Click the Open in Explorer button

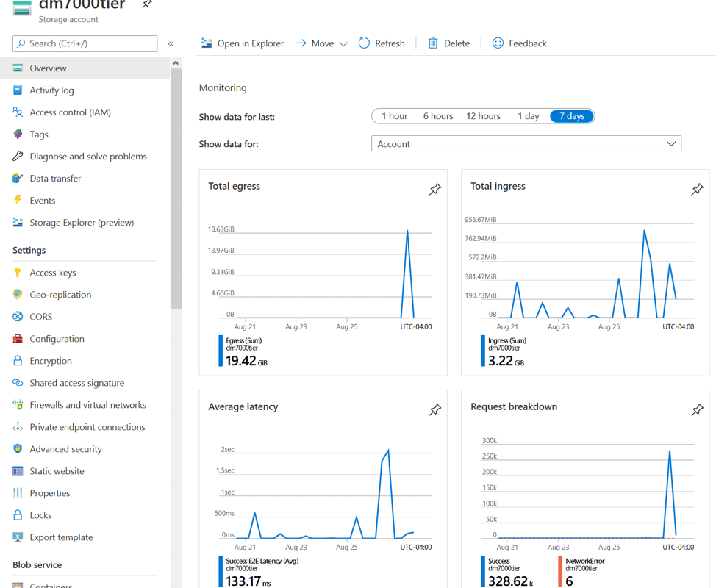click(243, 43)
